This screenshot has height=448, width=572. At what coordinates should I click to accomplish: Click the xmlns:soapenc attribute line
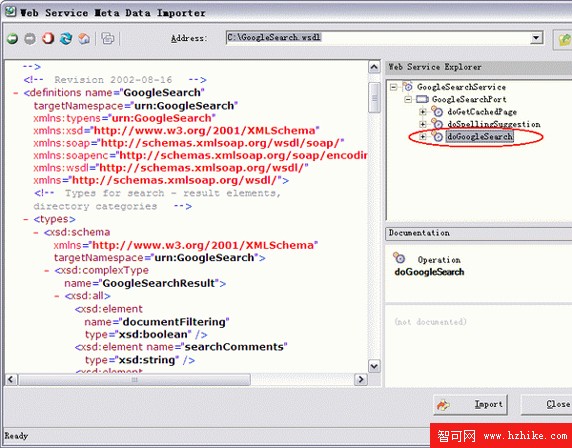(200, 156)
